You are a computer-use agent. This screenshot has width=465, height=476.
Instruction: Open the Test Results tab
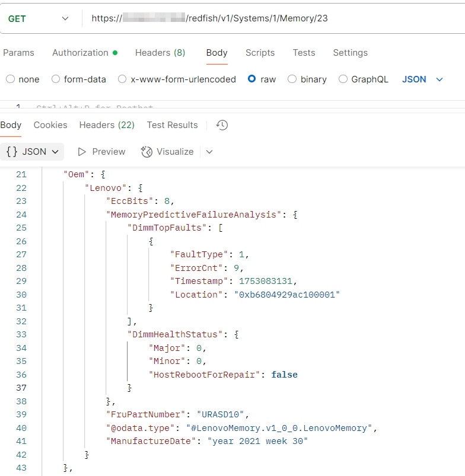coord(172,125)
